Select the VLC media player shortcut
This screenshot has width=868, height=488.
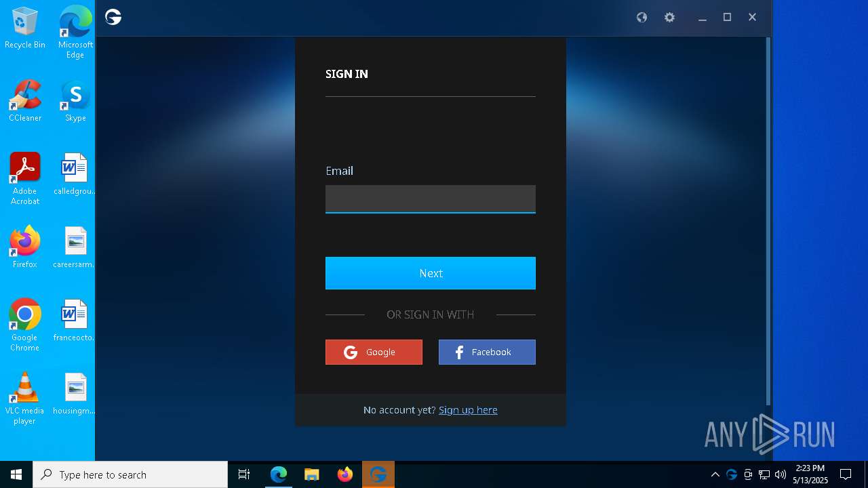pyautogui.click(x=25, y=399)
